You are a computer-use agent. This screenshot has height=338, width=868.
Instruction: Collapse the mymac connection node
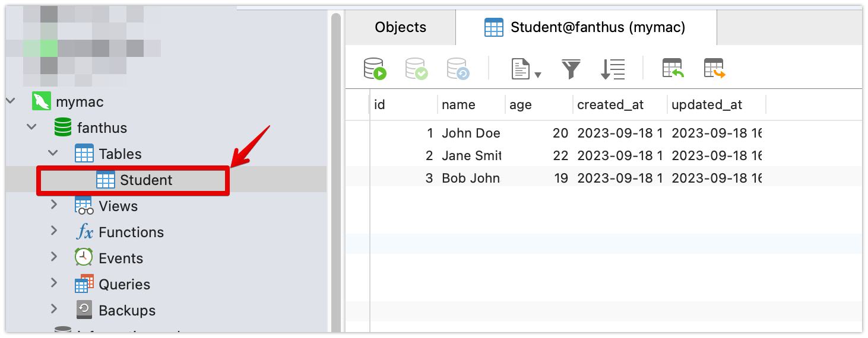tap(10, 102)
